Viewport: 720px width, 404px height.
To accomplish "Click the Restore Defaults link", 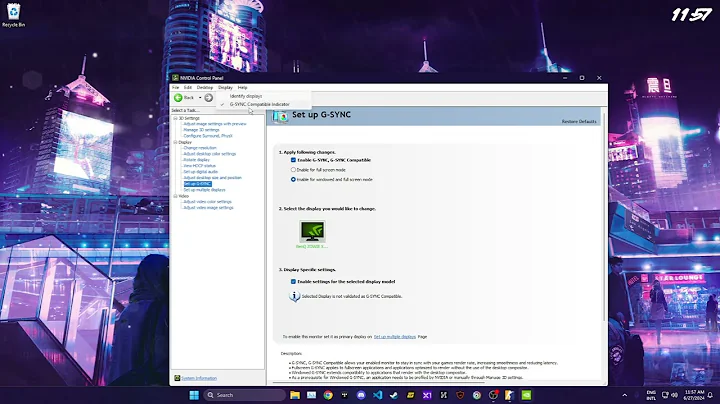I will [x=579, y=122].
